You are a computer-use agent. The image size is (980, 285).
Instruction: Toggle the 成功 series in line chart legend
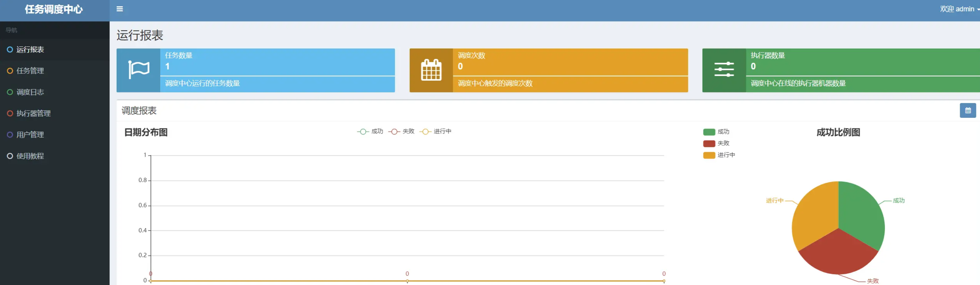370,132
